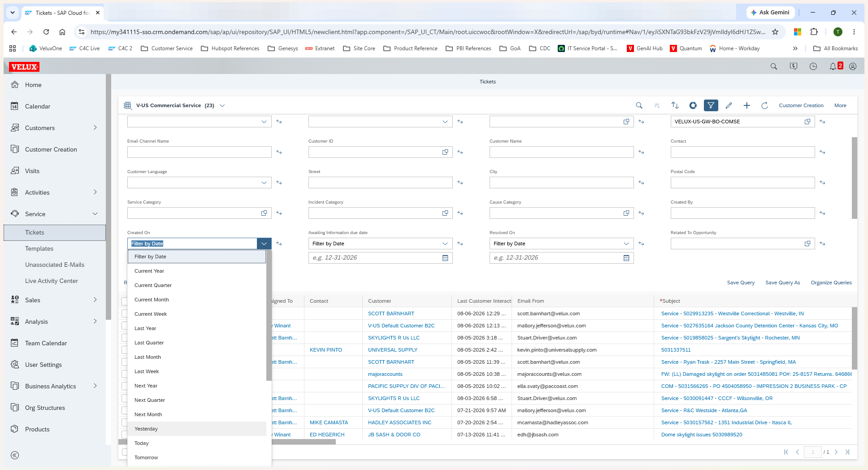Select the checkbox in the table header

click(124, 301)
